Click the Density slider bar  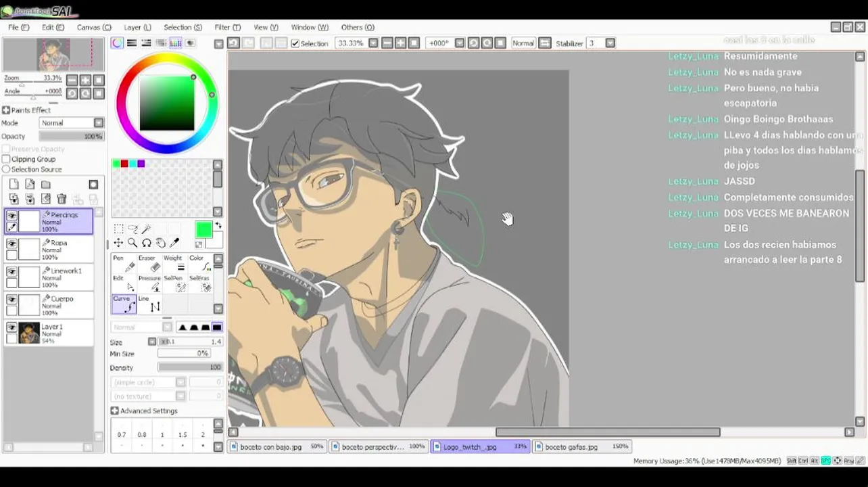pos(189,367)
